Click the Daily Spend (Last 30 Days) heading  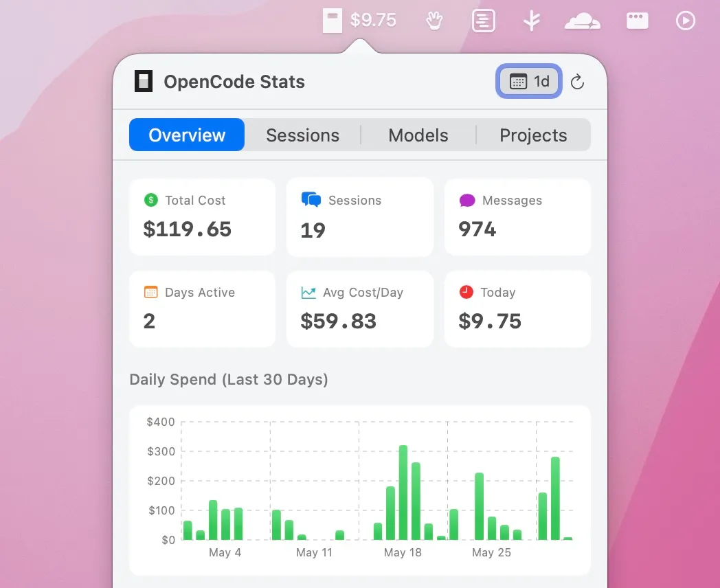tap(229, 380)
